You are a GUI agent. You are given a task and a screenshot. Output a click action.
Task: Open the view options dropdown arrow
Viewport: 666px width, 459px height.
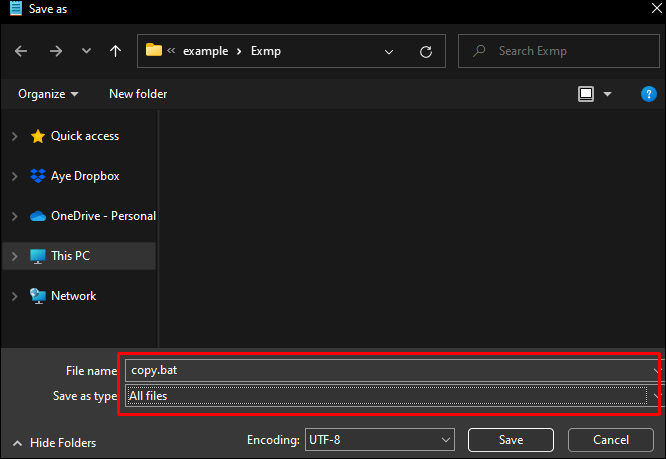click(607, 94)
